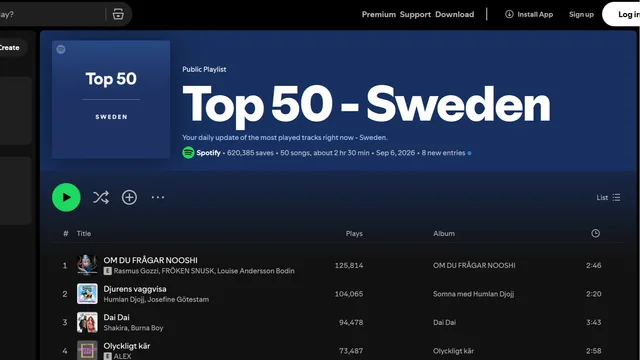Click Sign up button

tap(581, 14)
